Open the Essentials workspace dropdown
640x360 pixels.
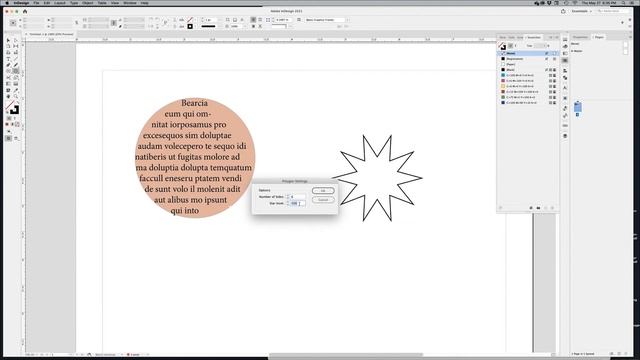click(x=581, y=11)
